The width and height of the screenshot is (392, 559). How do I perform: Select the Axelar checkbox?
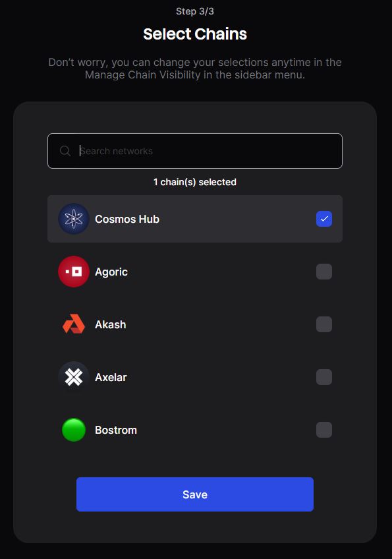(x=324, y=377)
